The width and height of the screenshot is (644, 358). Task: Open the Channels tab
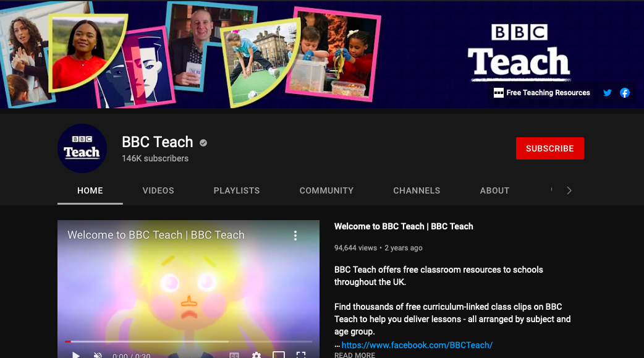417,190
